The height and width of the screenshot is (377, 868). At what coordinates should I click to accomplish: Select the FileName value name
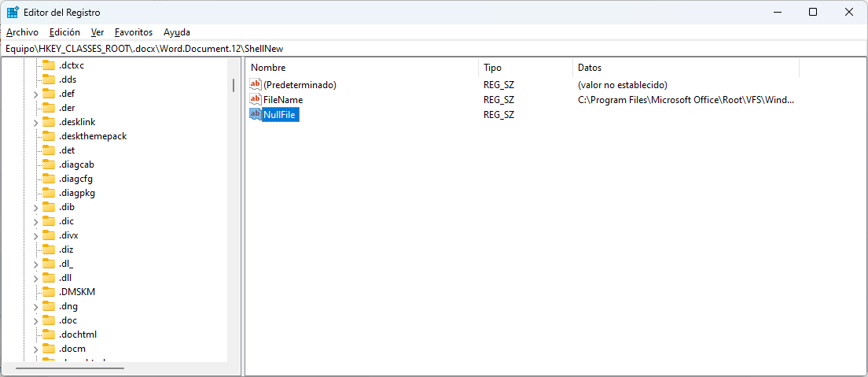[283, 100]
